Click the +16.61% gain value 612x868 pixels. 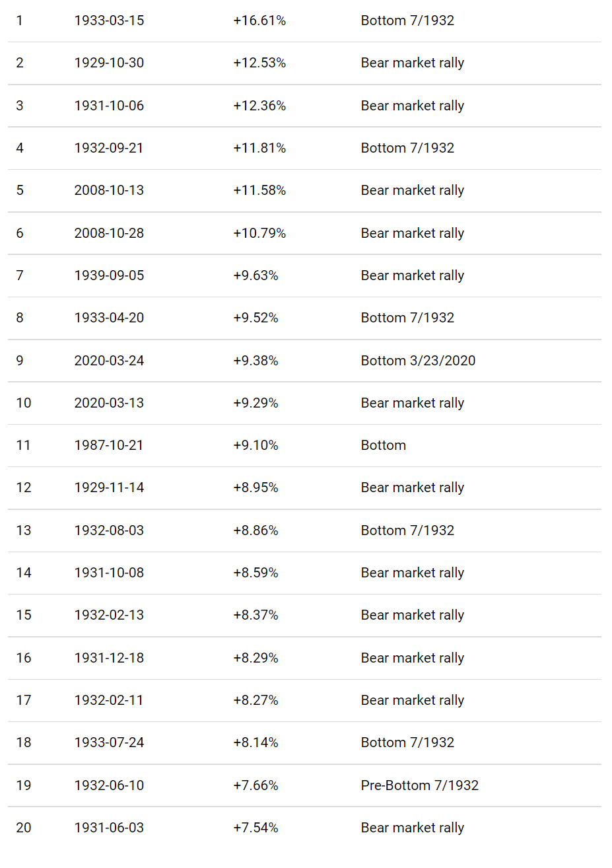tap(259, 20)
